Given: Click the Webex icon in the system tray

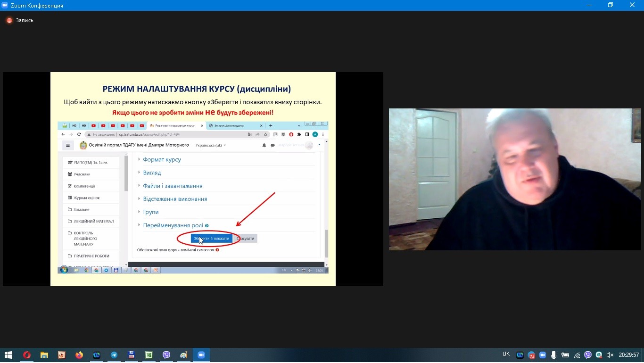Looking at the screenshot, I should (520, 355).
